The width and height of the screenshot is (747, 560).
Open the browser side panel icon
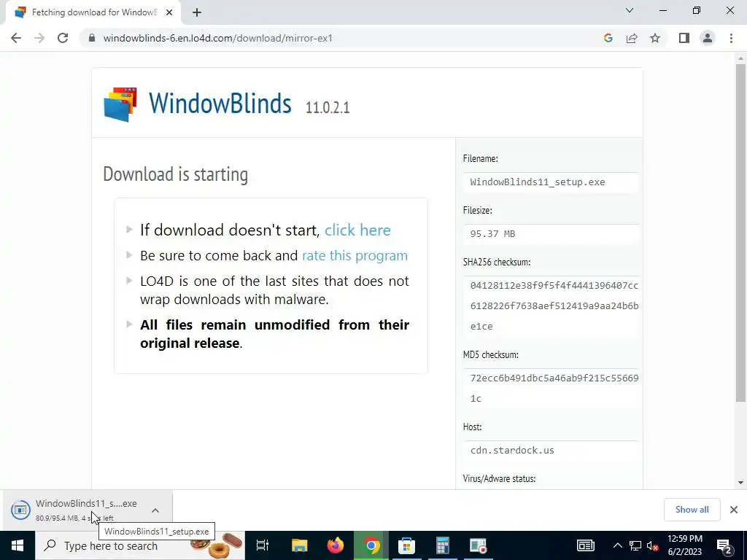tap(684, 38)
